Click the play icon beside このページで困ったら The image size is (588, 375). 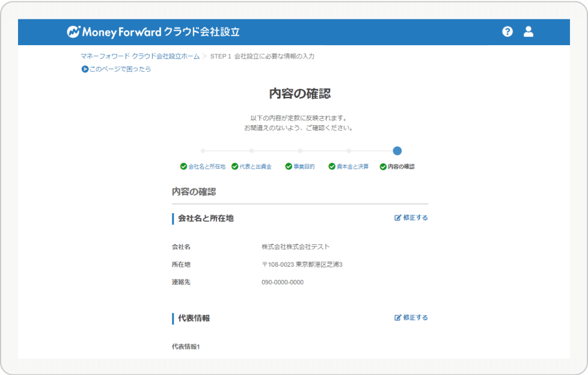pos(85,69)
